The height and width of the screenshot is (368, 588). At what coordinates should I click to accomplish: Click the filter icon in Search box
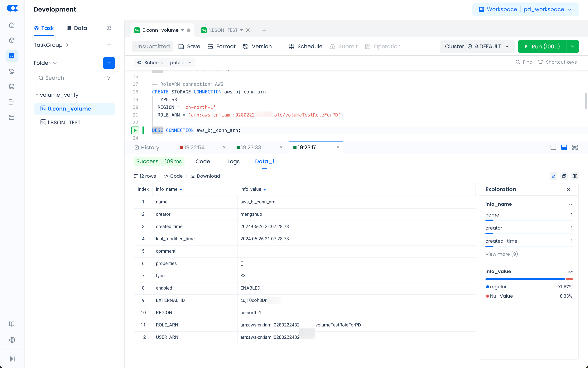pos(109,78)
